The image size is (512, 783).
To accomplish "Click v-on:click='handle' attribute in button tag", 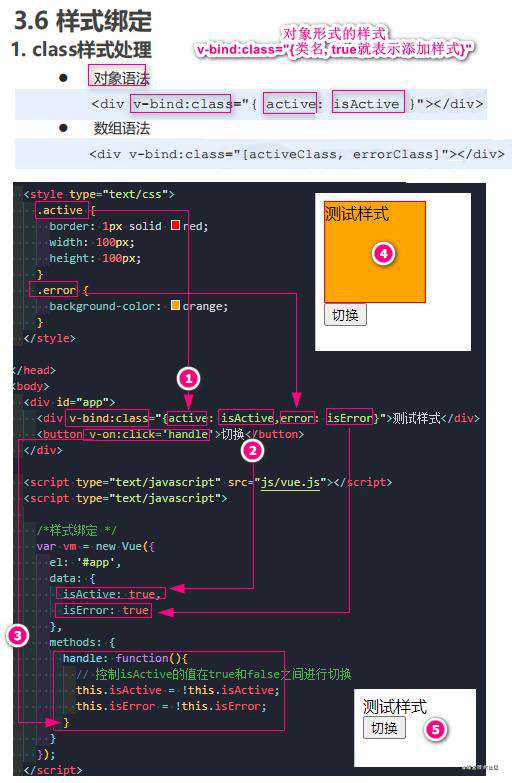I will [148, 434].
